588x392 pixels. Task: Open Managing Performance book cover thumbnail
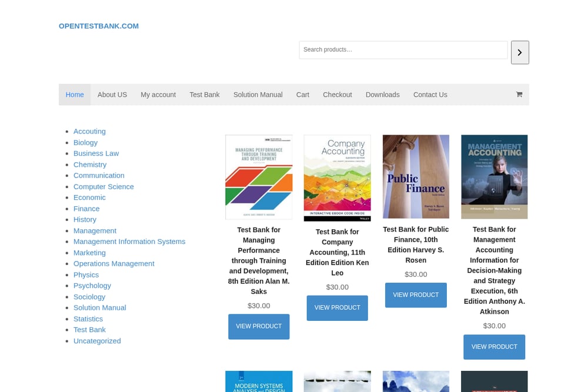(x=259, y=177)
